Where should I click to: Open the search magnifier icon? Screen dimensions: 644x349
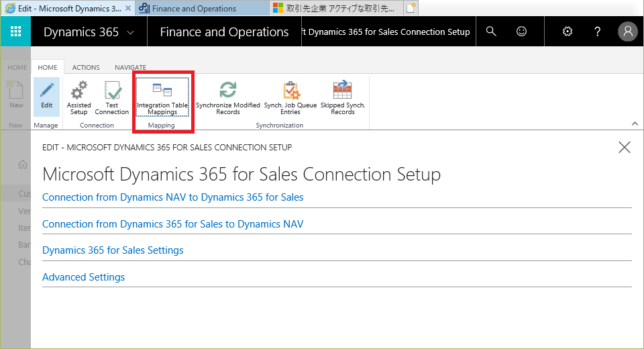(x=491, y=32)
